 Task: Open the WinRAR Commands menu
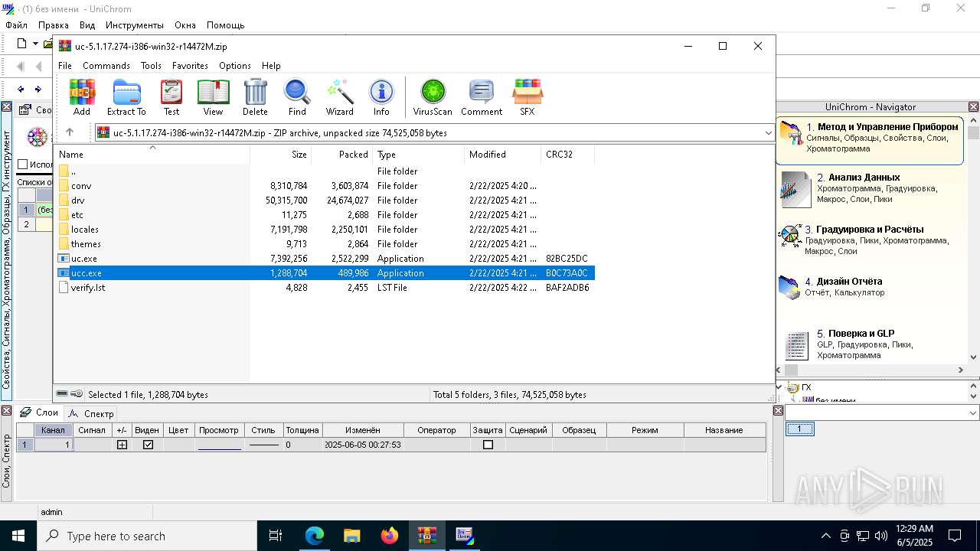tap(106, 66)
